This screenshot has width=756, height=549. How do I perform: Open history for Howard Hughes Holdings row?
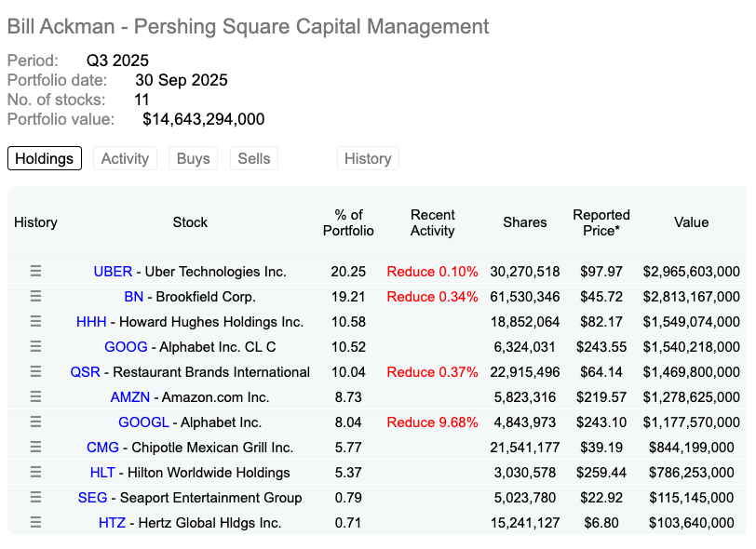[x=35, y=321]
